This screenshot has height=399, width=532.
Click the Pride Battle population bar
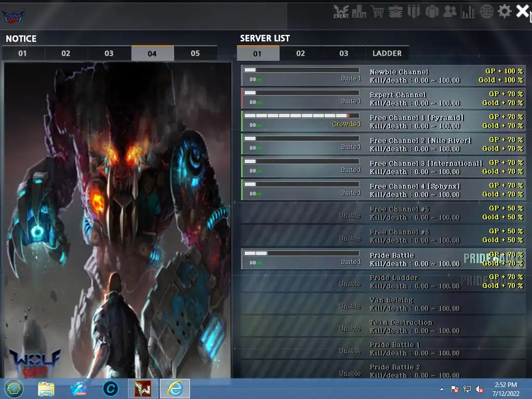pos(302,253)
